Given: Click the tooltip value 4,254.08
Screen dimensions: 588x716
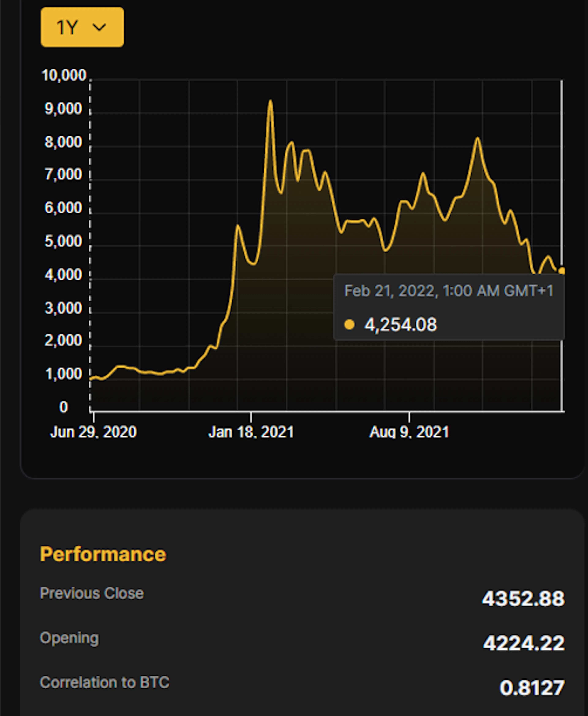Looking at the screenshot, I should click(x=401, y=325).
